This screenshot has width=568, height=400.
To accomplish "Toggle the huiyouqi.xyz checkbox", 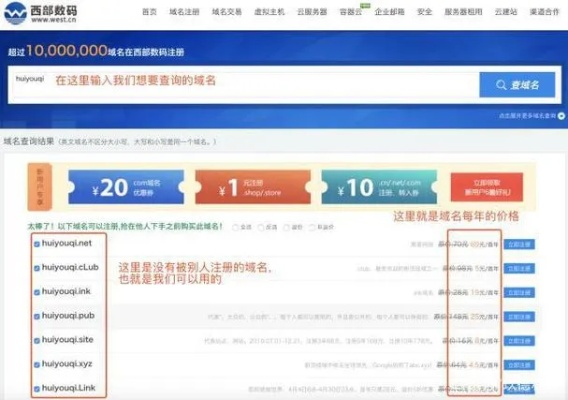I will (x=37, y=365).
